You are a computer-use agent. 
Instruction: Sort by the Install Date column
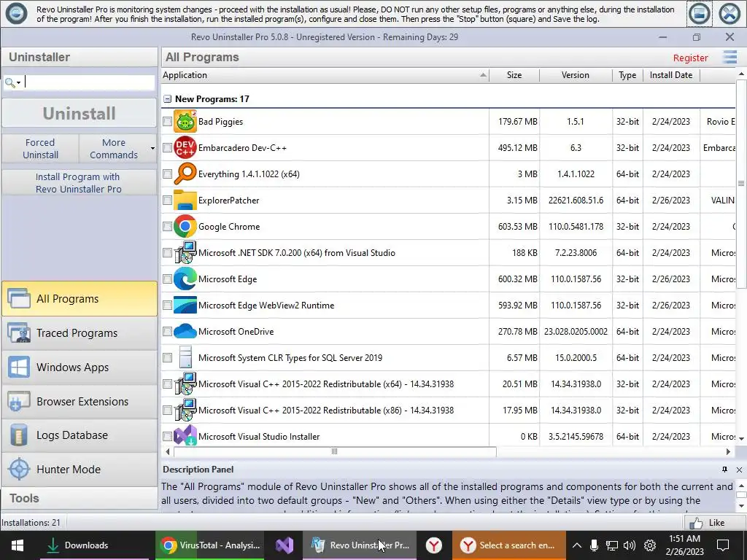pyautogui.click(x=671, y=75)
